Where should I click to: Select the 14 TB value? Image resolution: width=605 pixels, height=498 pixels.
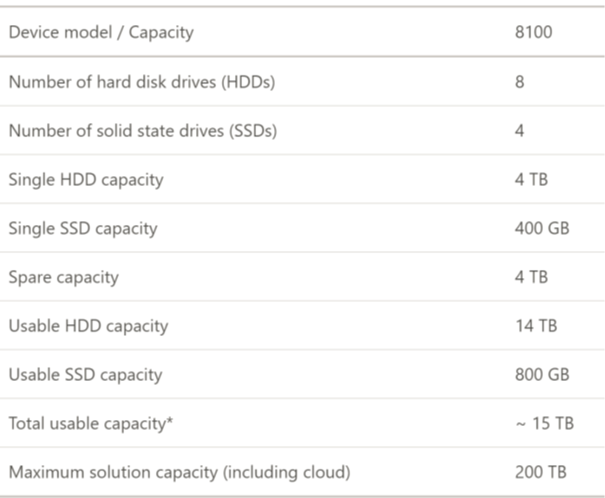[x=536, y=326]
